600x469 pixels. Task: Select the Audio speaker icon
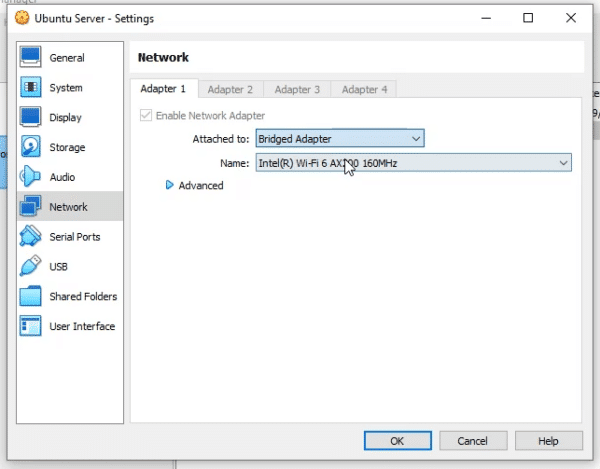click(x=31, y=177)
